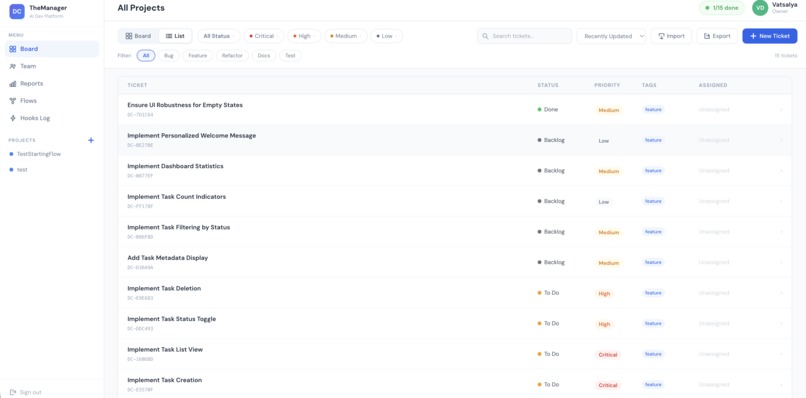Open ticket Implement Task List View
This screenshot has height=398, width=806.
click(x=165, y=350)
